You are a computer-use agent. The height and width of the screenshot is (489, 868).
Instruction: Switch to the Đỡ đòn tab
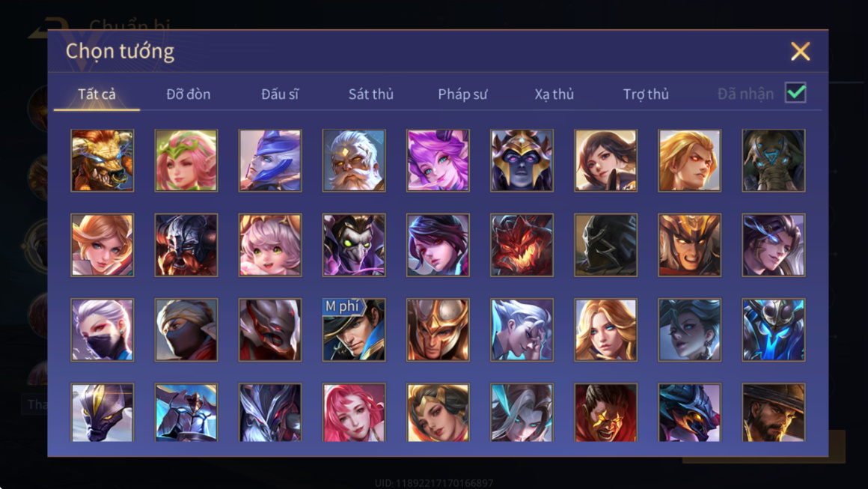(x=189, y=94)
